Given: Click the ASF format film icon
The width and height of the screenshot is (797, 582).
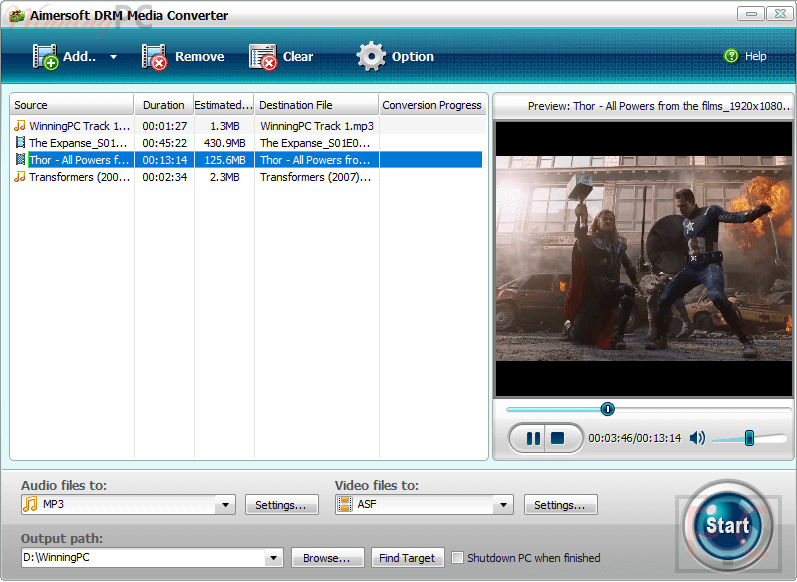Looking at the screenshot, I should [x=345, y=504].
